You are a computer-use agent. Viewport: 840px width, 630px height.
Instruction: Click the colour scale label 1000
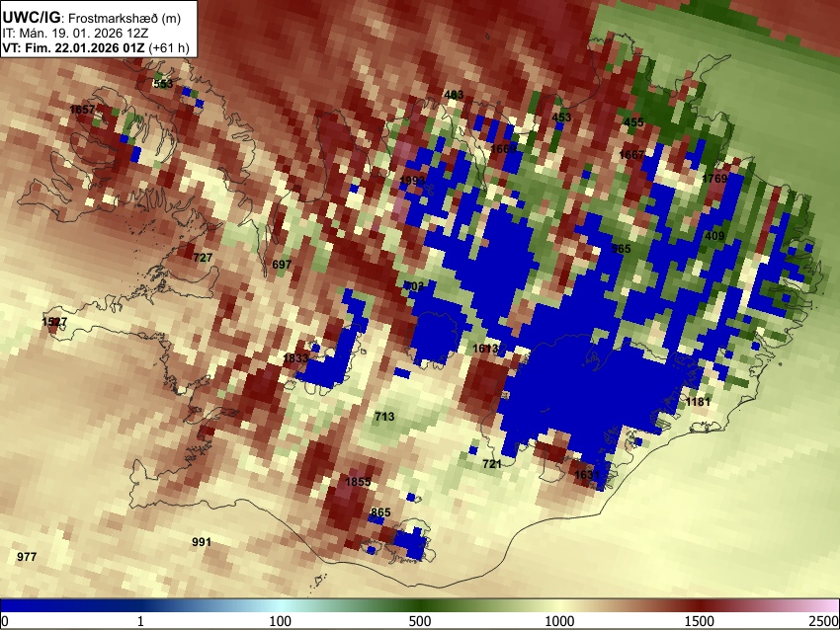pyautogui.click(x=559, y=621)
